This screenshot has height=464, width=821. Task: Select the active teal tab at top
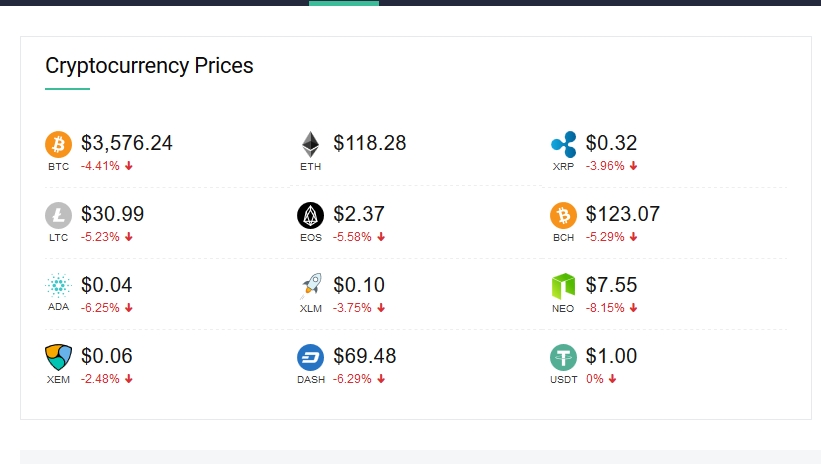pos(344,3)
